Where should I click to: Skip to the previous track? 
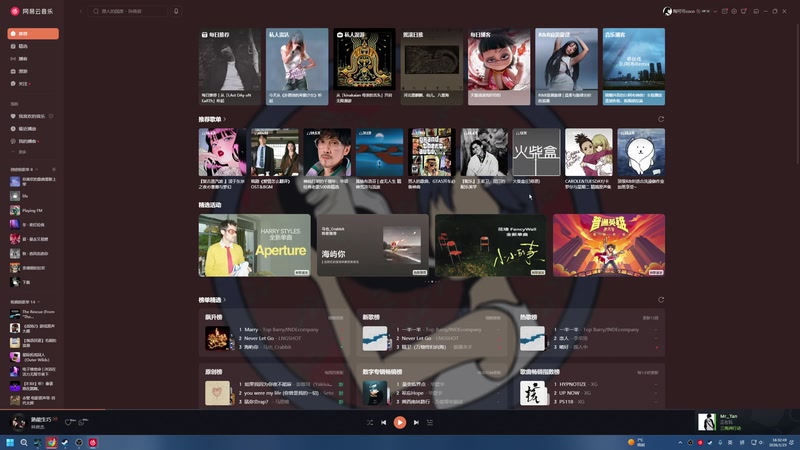click(x=384, y=422)
